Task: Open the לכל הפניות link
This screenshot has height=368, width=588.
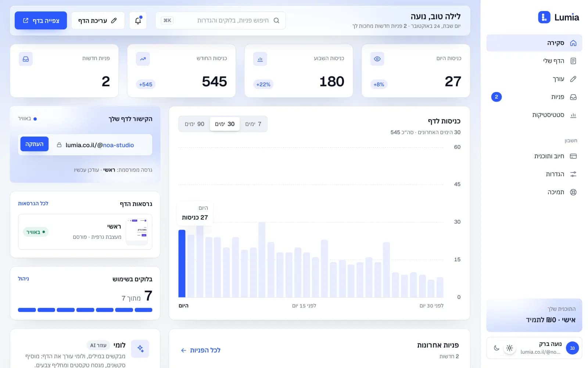Action: 201,350
